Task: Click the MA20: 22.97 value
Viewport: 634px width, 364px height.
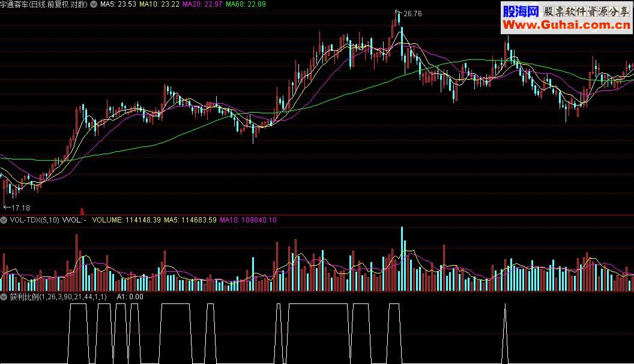Action: (x=202, y=4)
